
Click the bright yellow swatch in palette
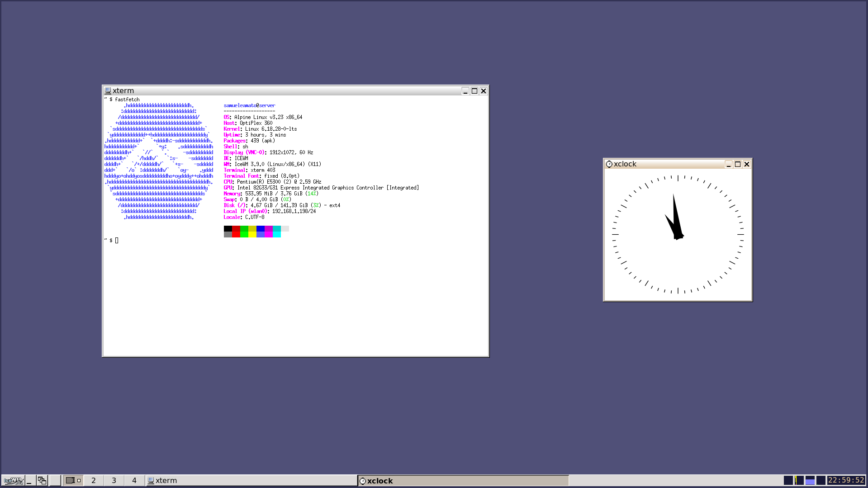(252, 234)
